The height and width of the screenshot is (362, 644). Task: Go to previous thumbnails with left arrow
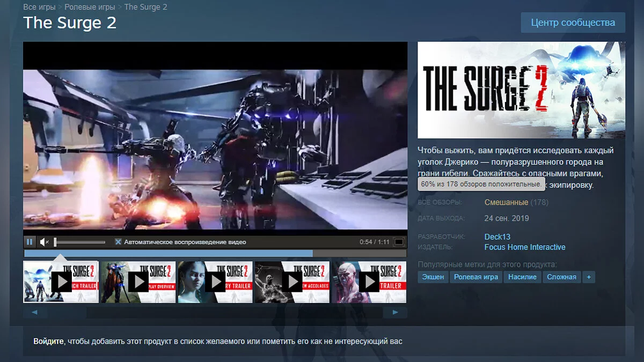point(35,312)
